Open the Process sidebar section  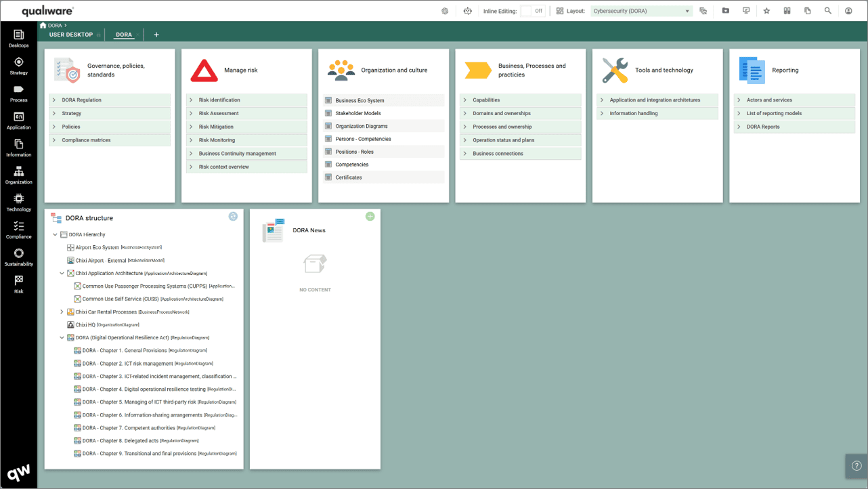(x=18, y=93)
